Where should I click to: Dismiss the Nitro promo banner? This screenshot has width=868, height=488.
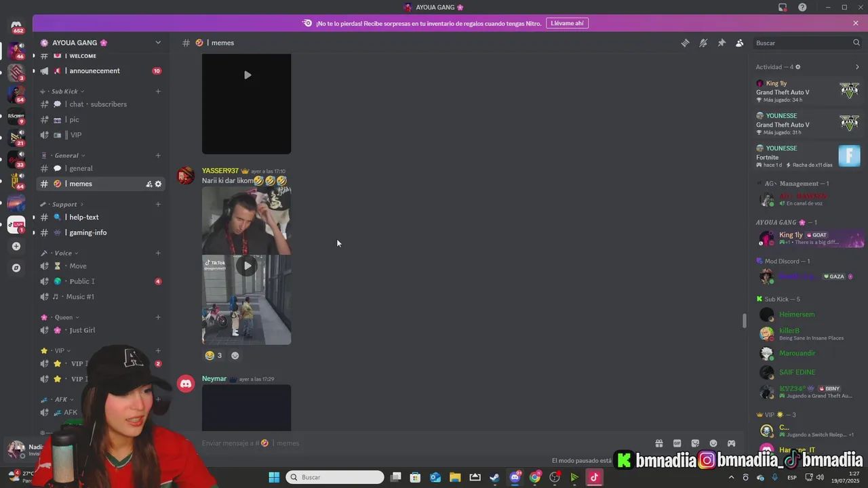(856, 23)
